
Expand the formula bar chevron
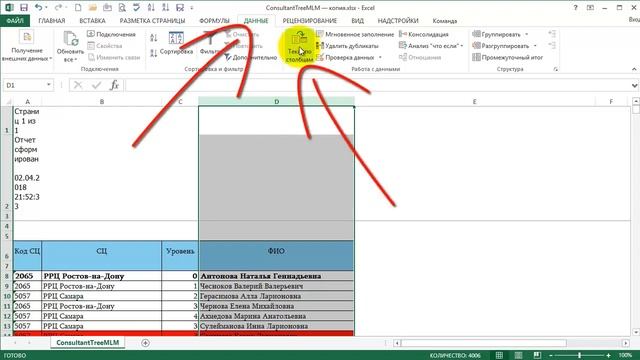point(634,85)
